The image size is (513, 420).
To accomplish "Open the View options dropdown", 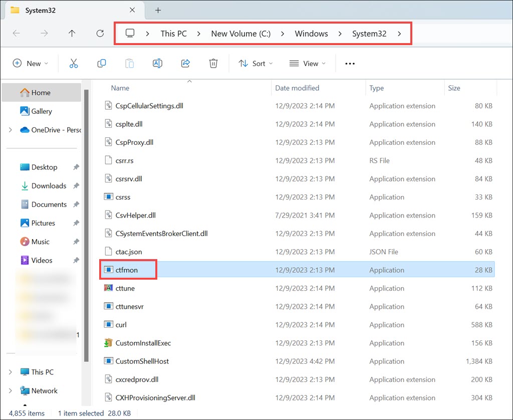I will 308,63.
